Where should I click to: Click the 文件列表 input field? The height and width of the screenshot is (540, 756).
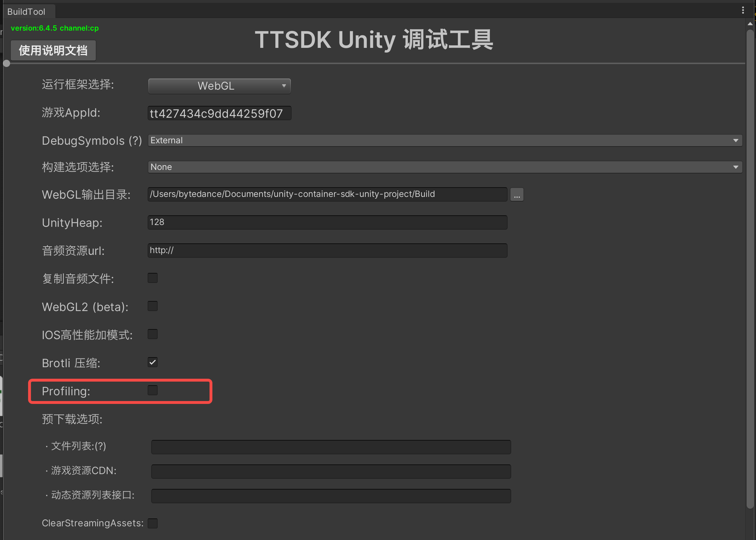(x=331, y=447)
